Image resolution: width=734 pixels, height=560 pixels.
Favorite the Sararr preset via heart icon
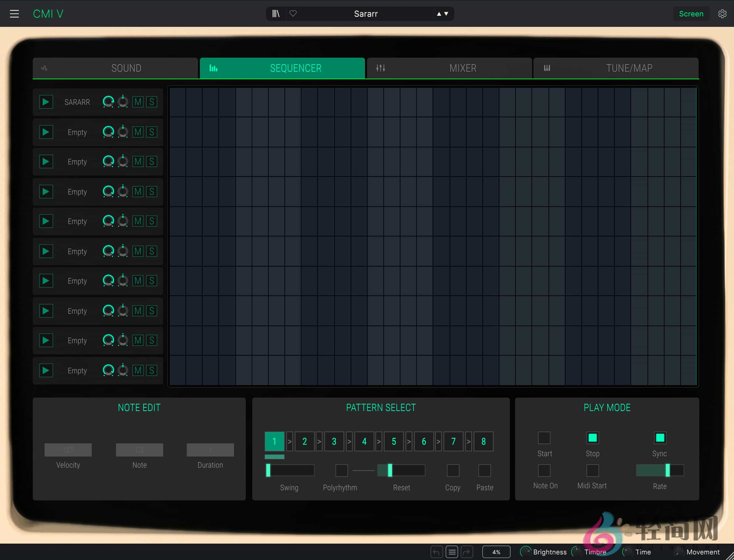point(293,14)
